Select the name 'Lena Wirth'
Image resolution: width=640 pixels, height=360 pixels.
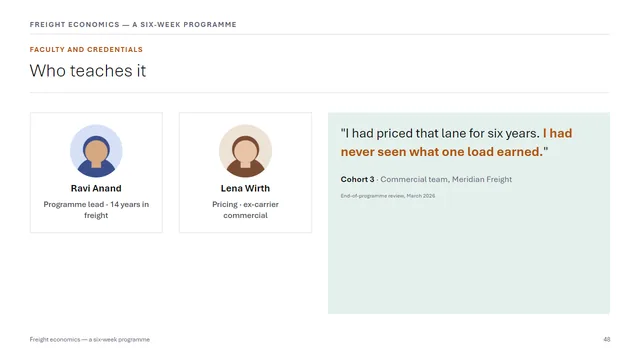click(x=245, y=188)
